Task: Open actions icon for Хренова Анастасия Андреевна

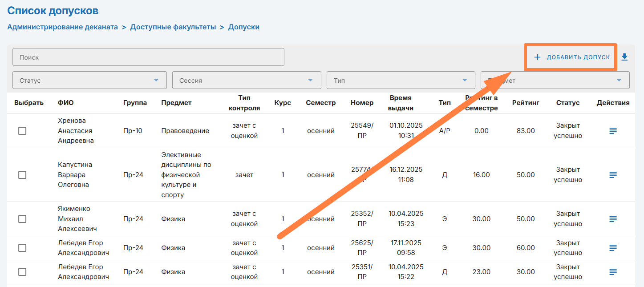Action: click(x=613, y=131)
